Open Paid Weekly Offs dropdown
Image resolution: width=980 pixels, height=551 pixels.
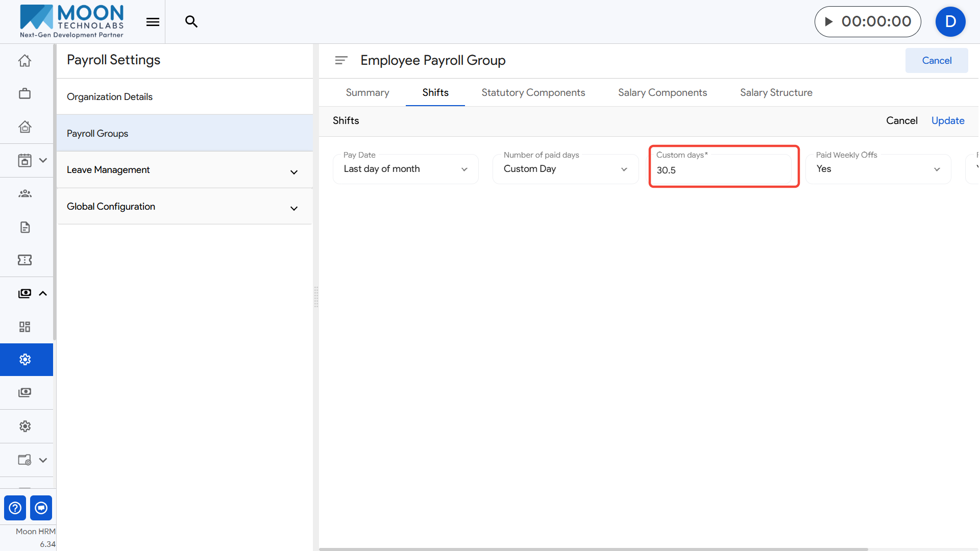(878, 169)
